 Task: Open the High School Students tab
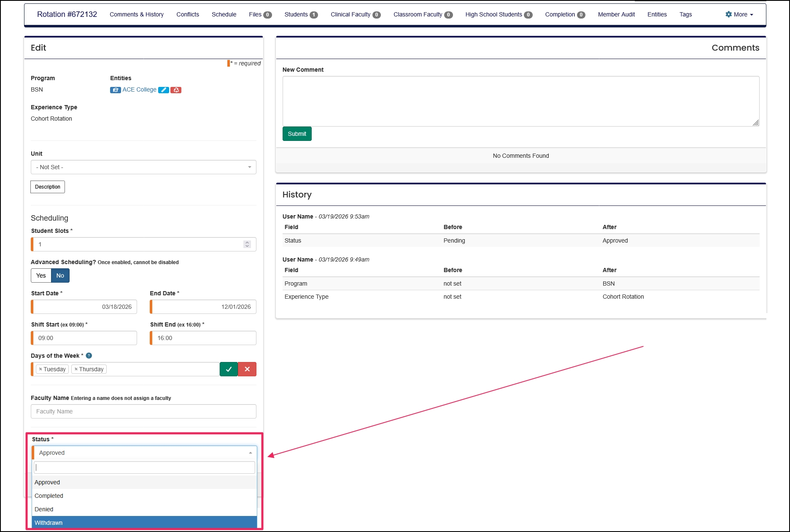pyautogui.click(x=499, y=14)
